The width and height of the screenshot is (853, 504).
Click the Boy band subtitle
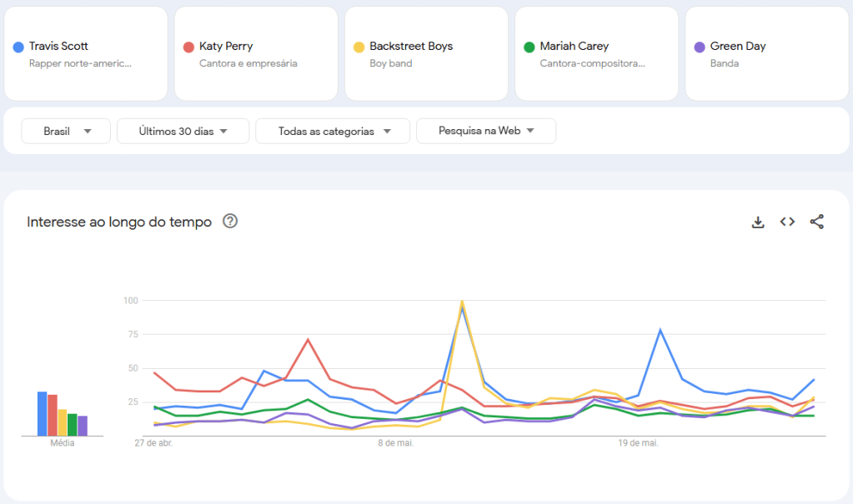point(390,63)
